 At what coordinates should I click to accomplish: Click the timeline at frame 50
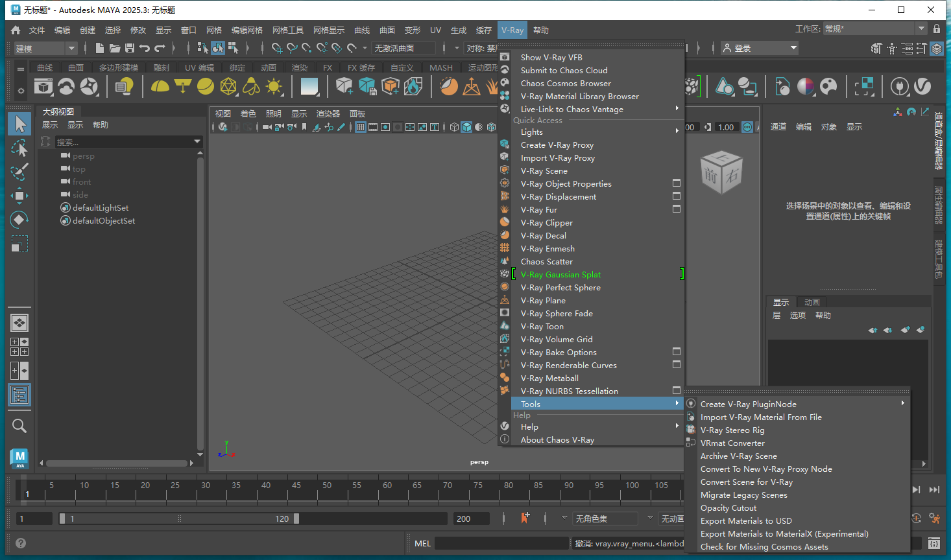326,490
